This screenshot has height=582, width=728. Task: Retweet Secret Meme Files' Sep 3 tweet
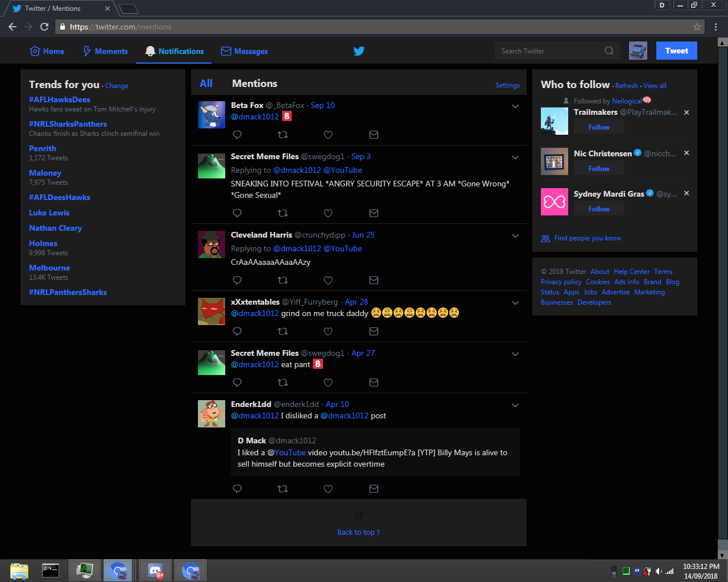pos(283,213)
